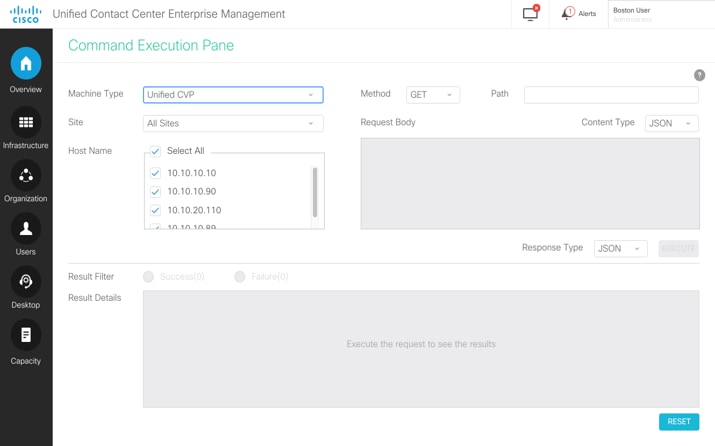Click the Capacity label in sidebar
This screenshot has height=446, width=715.
26,361
